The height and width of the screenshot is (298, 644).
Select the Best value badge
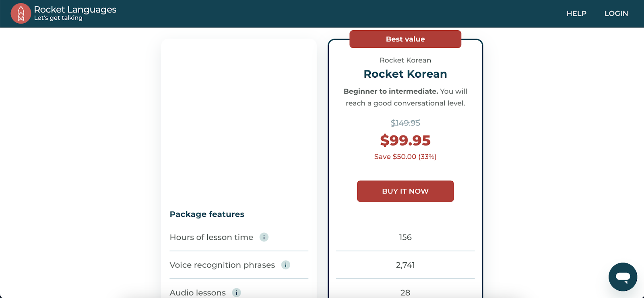[x=405, y=39]
